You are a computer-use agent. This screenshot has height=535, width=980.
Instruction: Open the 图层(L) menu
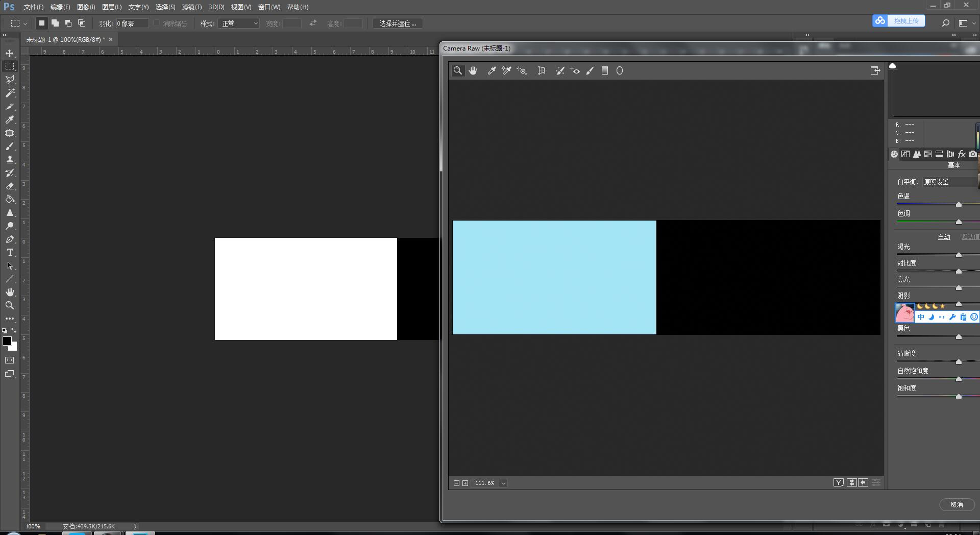pyautogui.click(x=112, y=7)
